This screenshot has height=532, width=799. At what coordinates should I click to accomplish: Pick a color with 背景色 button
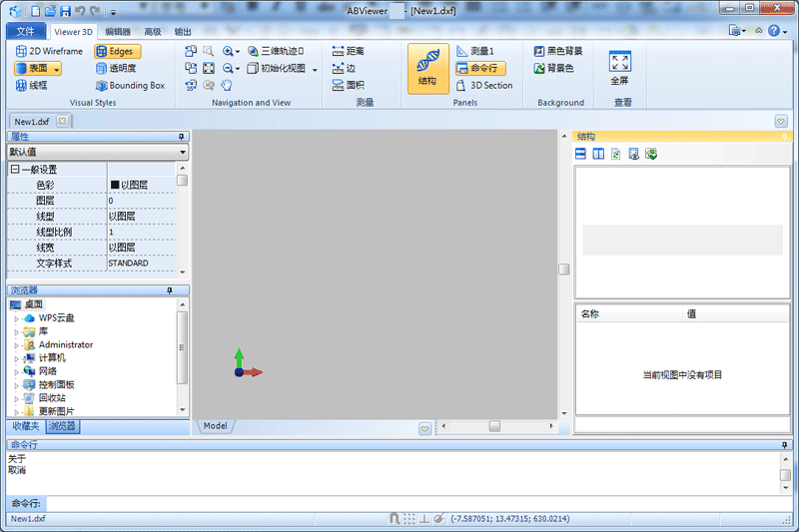pyautogui.click(x=552, y=69)
